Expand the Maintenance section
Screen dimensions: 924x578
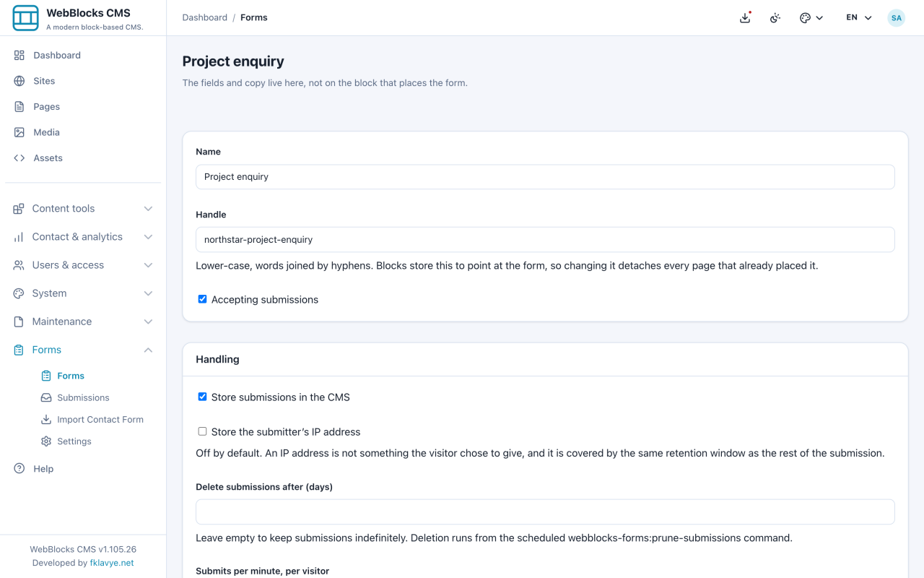[x=83, y=322]
